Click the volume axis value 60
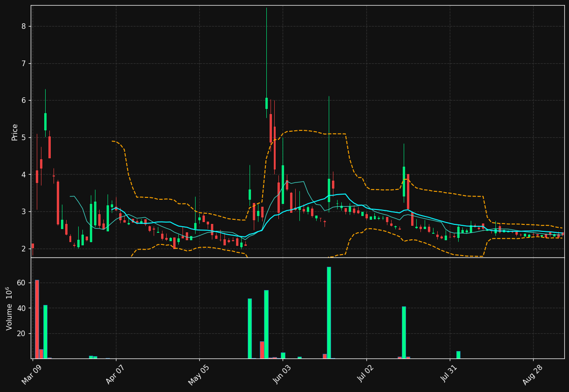 pyautogui.click(x=21, y=283)
